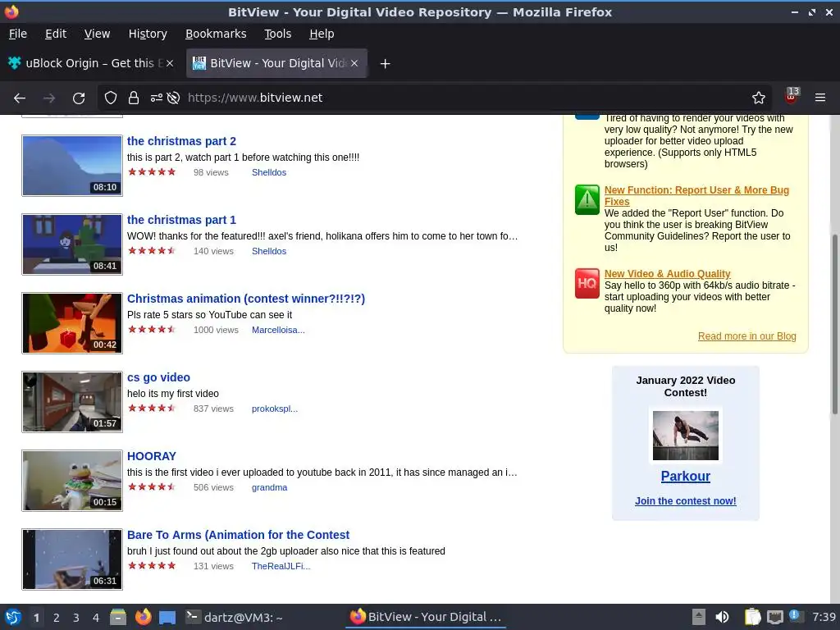Image resolution: width=840 pixels, height=630 pixels.
Task: Open the site permissions icon
Action: 157,98
